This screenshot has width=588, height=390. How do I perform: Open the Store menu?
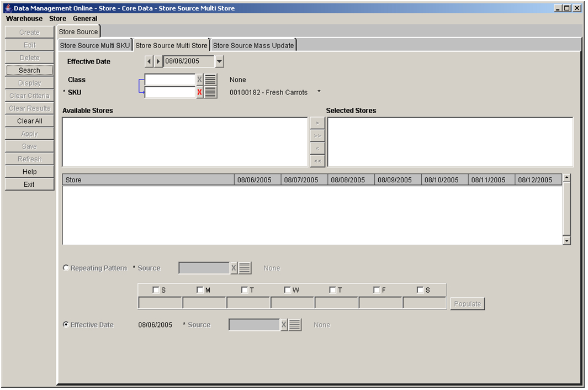(58, 19)
